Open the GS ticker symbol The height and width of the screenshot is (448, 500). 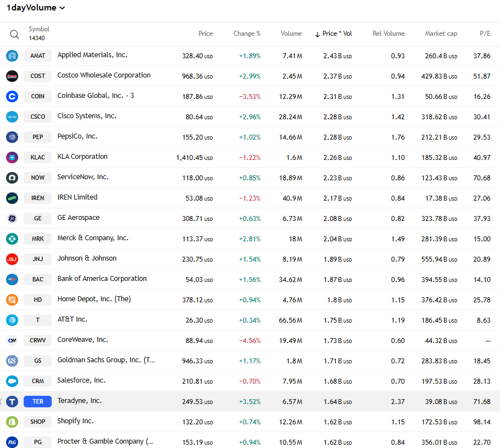pos(37,361)
